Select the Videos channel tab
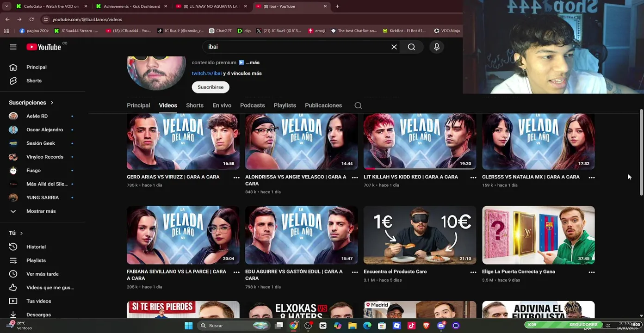Image resolution: width=644 pixels, height=333 pixels. (168, 105)
